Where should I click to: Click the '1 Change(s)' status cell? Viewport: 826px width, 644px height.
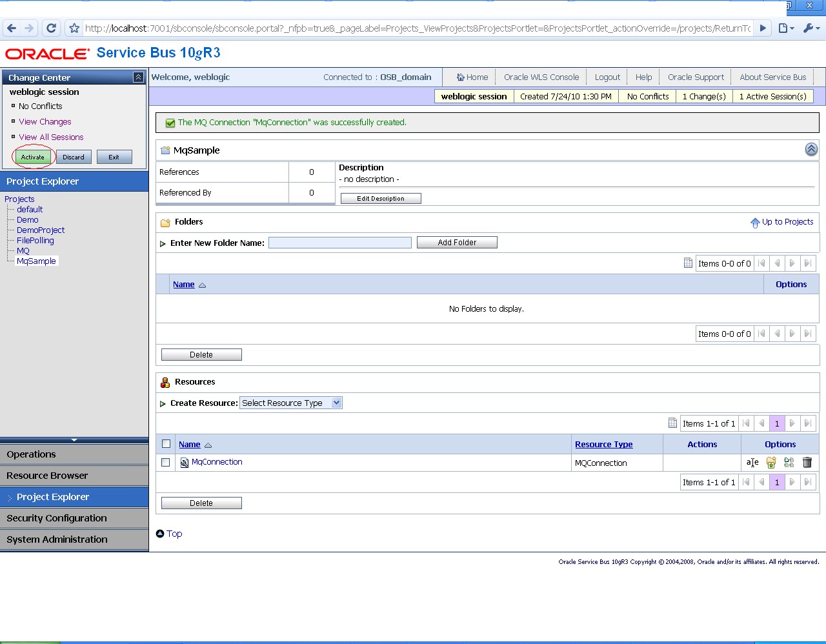tap(704, 96)
